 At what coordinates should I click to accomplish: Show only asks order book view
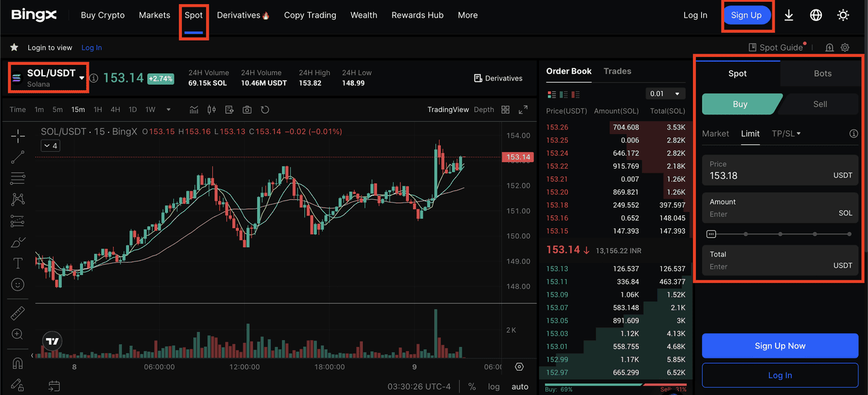coord(574,94)
